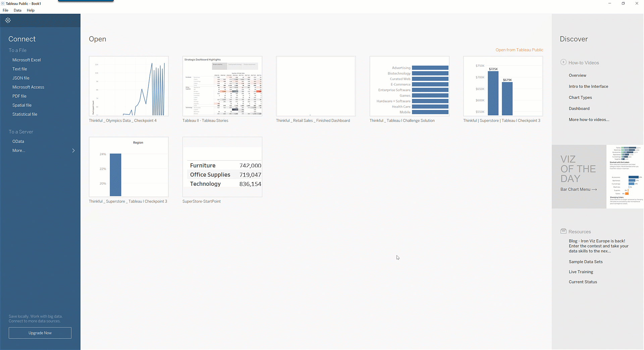This screenshot has width=644, height=350.
Task: Open the Challenge Solution workbook thumbnail
Action: tap(409, 86)
